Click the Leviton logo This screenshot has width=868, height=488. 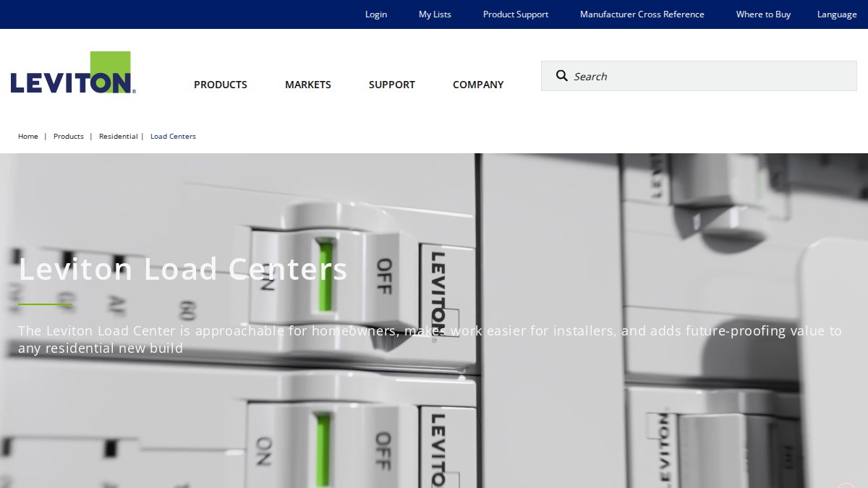point(73,72)
